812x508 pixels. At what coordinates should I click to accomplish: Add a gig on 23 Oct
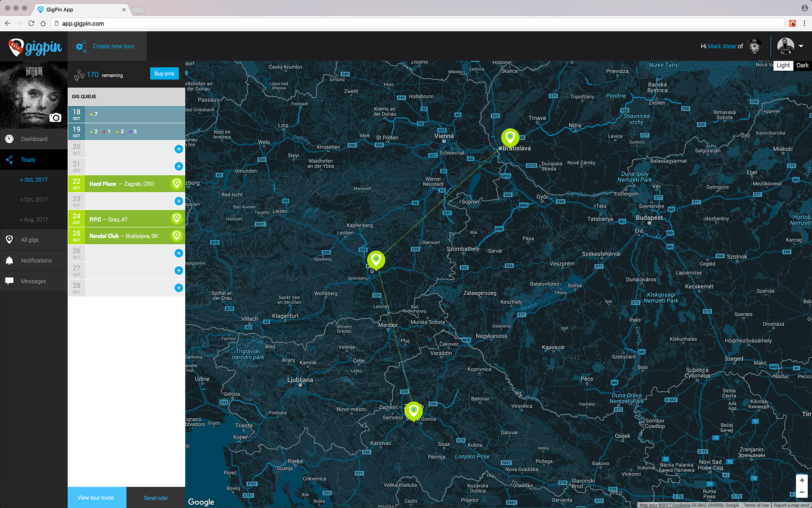point(178,201)
